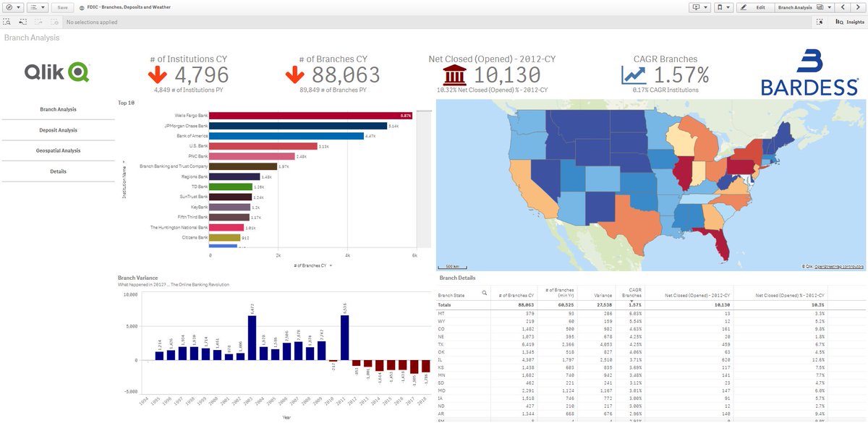Select MT in Branch State column
868x423 pixels.
coord(441,312)
